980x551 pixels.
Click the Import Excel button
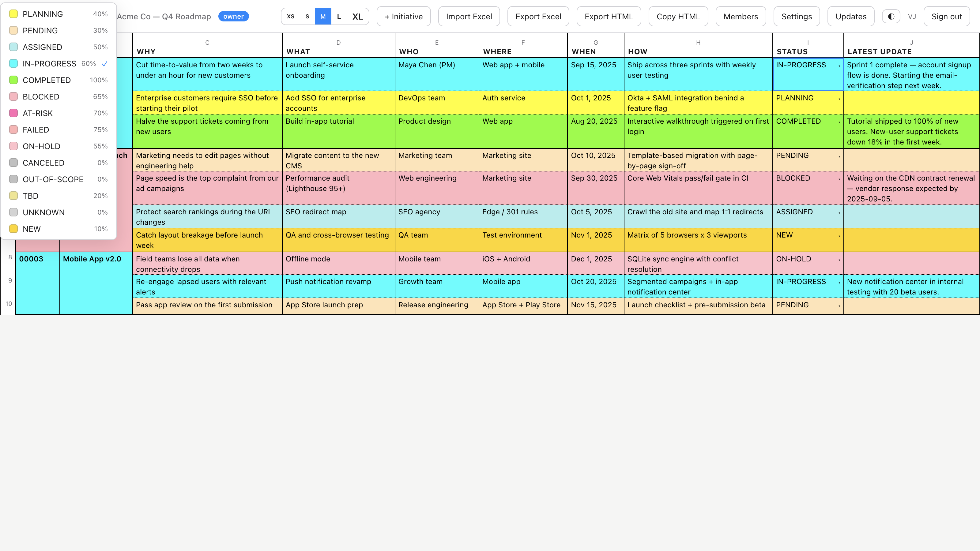click(469, 16)
